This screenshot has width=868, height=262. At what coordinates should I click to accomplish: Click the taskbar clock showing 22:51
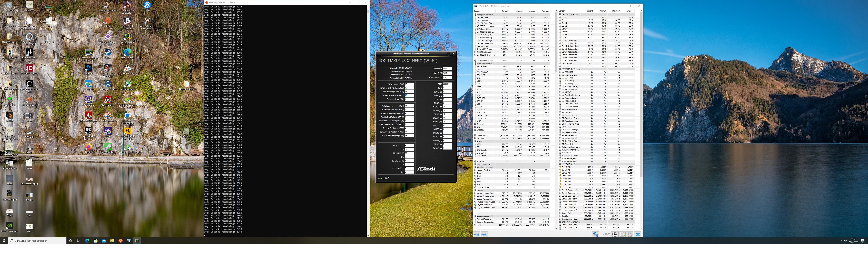pos(853,241)
